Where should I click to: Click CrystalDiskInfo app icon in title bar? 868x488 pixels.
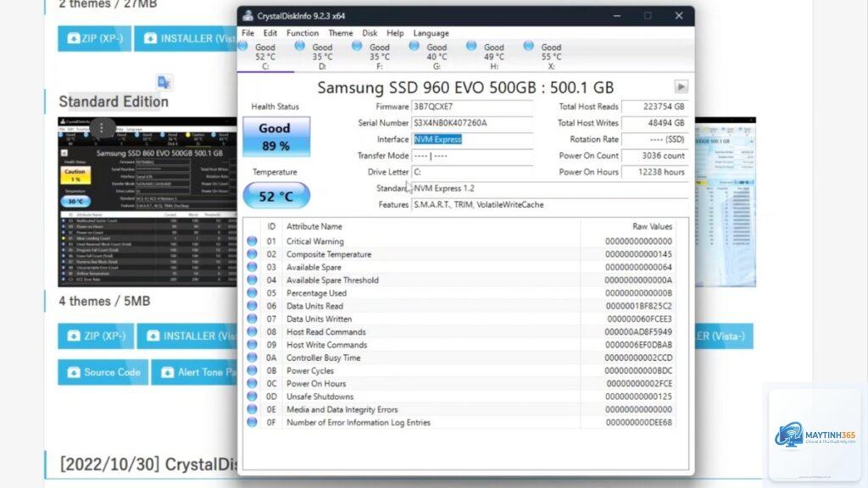coord(248,15)
